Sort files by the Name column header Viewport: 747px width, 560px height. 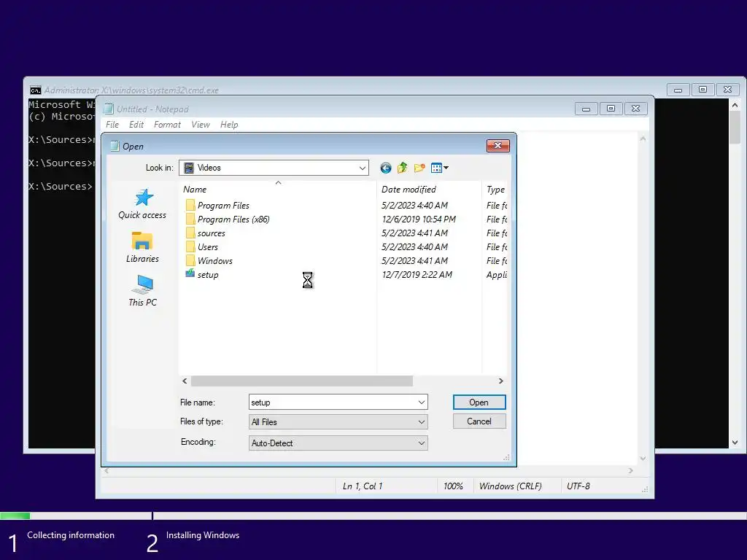coord(278,189)
